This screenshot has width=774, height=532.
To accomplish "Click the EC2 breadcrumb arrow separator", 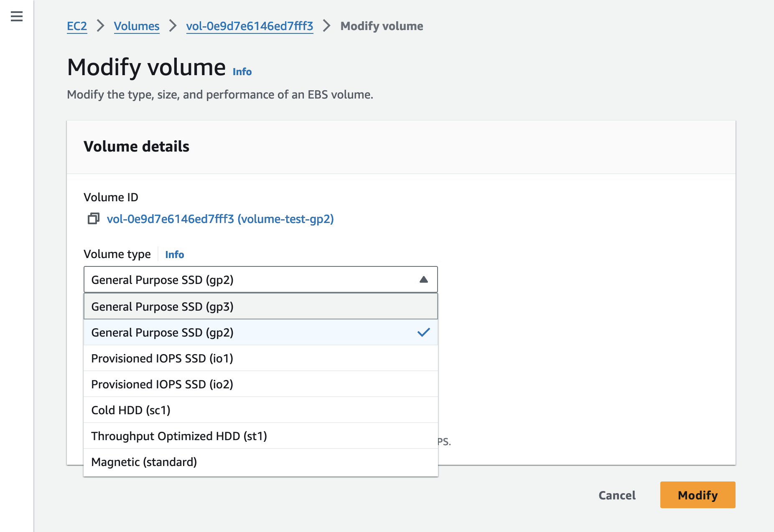I will pos(100,25).
